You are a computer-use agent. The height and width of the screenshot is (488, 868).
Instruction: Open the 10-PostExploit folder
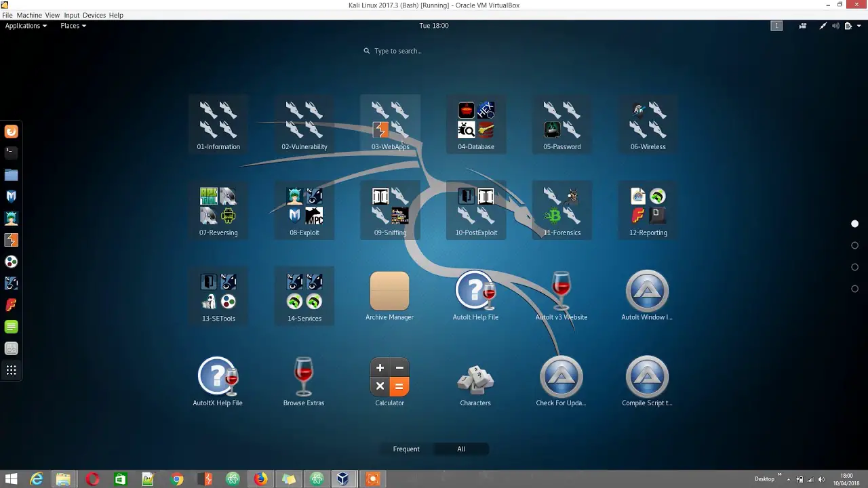(476, 211)
